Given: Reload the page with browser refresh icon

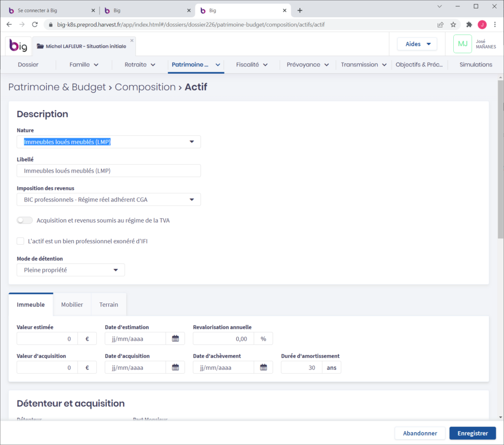Looking at the screenshot, I should (x=35, y=24).
